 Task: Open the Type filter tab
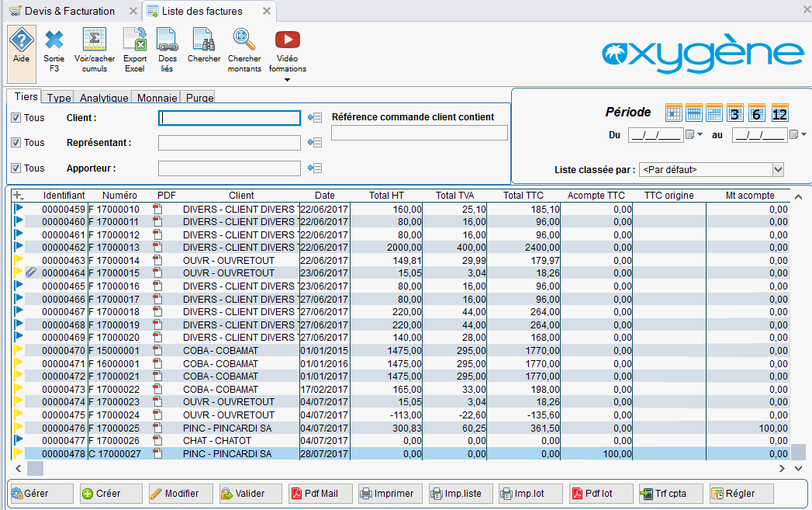59,98
